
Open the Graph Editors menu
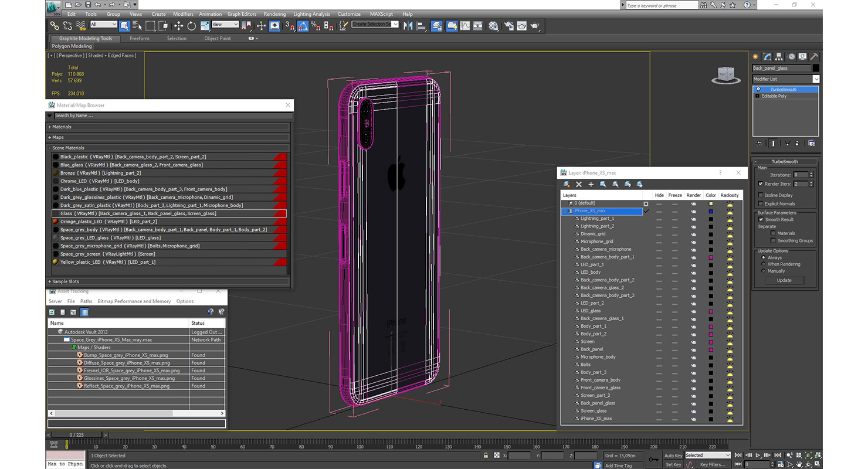[242, 14]
